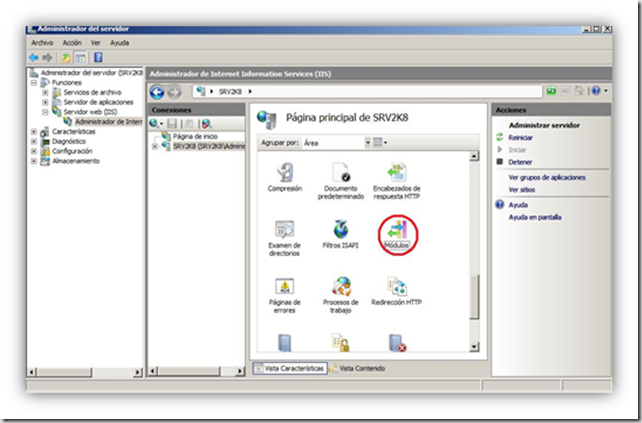Expand the Almacenamiento tree node
Viewport: 642px width, 423px height.
point(34,161)
